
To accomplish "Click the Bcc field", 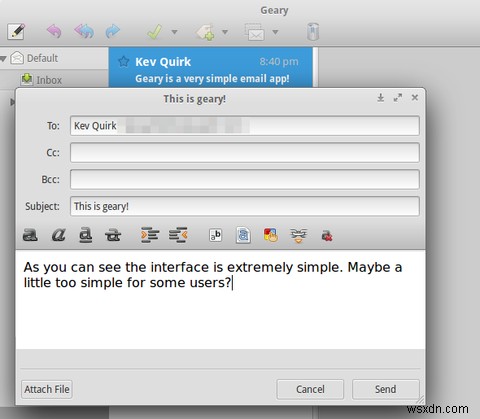I will 245,179.
